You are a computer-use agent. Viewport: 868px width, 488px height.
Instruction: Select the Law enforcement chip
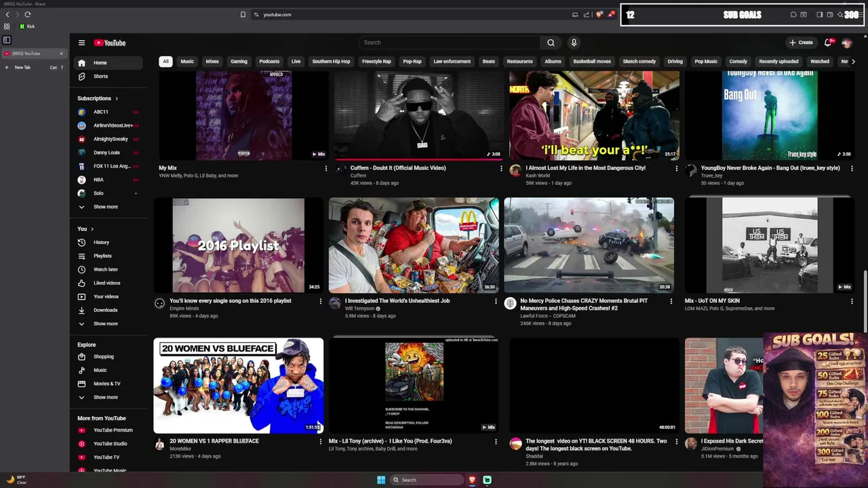tap(452, 61)
